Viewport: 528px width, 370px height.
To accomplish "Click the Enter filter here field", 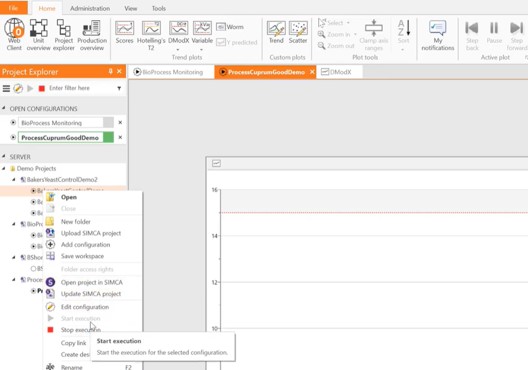I will point(81,88).
